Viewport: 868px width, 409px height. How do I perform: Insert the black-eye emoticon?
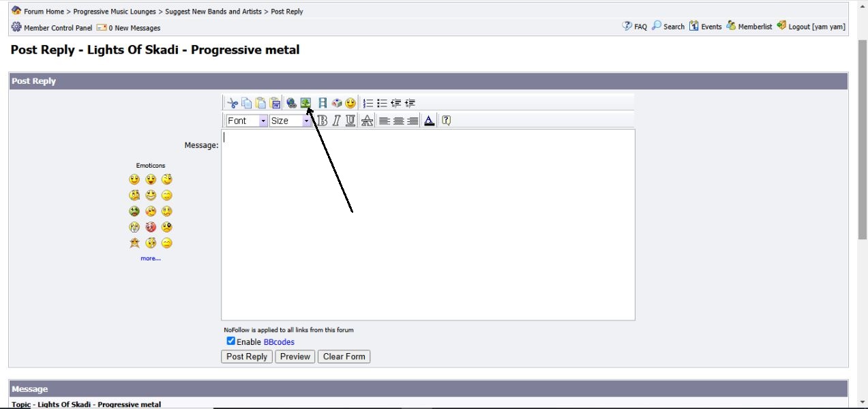click(x=167, y=227)
